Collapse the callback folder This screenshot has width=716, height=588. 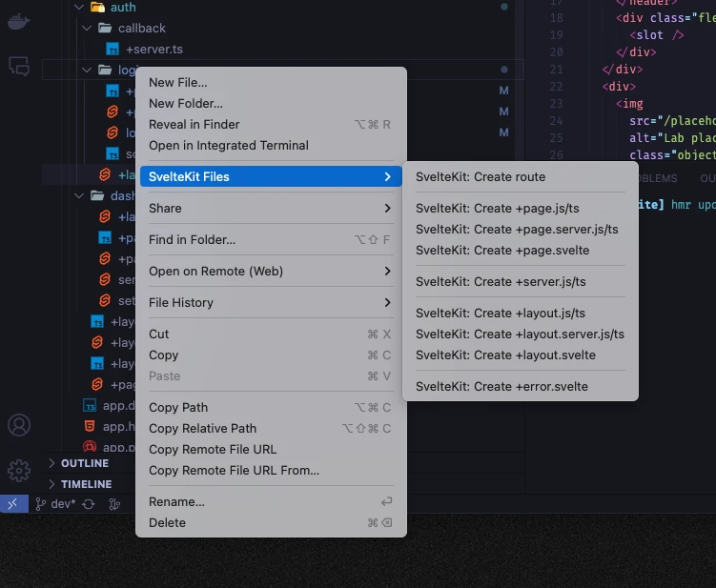pyautogui.click(x=88, y=29)
